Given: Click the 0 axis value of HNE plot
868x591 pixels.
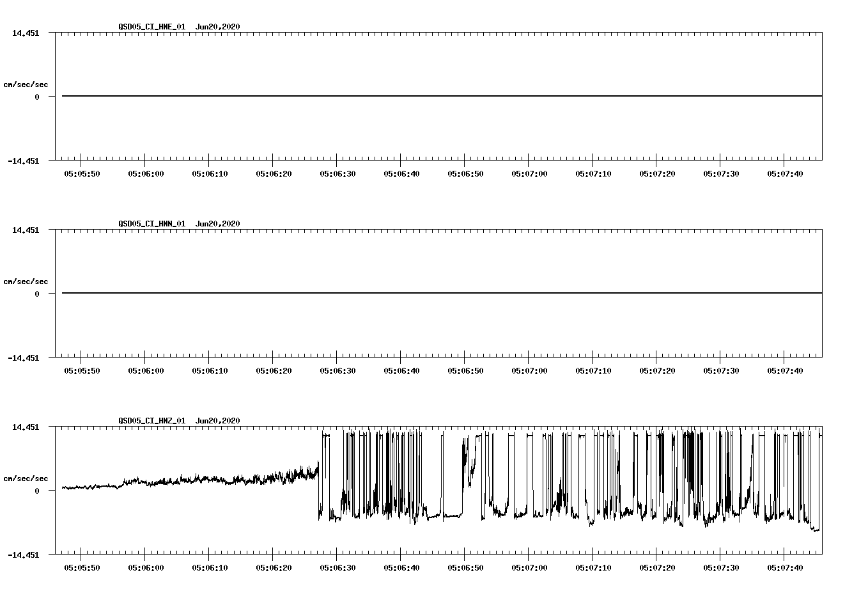Looking at the screenshot, I should coord(37,97).
